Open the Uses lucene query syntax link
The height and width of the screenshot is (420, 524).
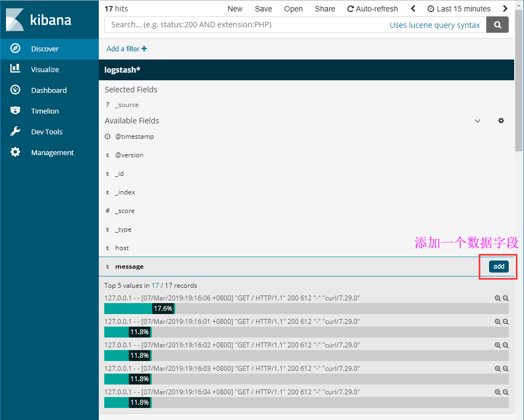point(434,25)
